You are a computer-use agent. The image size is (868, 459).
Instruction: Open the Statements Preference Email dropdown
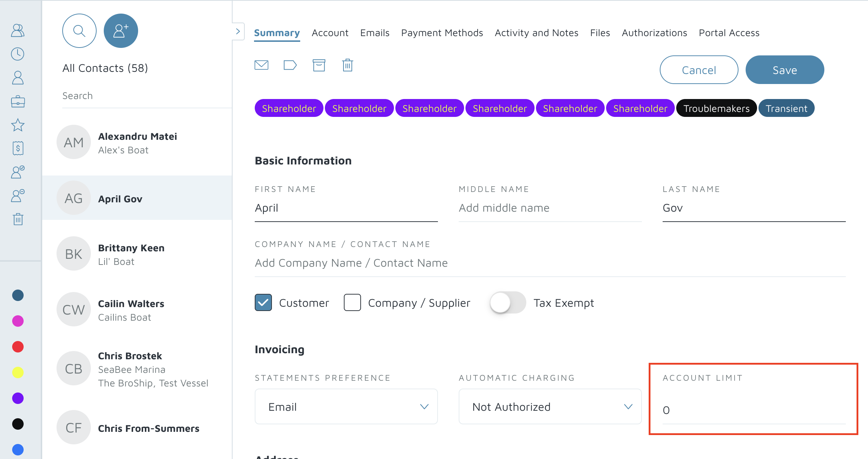click(346, 406)
